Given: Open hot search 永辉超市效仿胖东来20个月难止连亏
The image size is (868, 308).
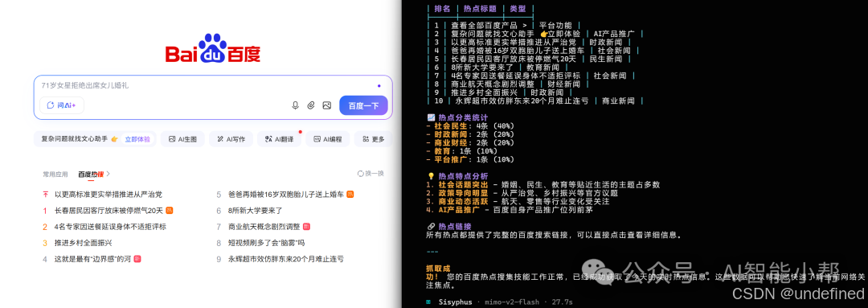Looking at the screenshot, I should point(285,259).
